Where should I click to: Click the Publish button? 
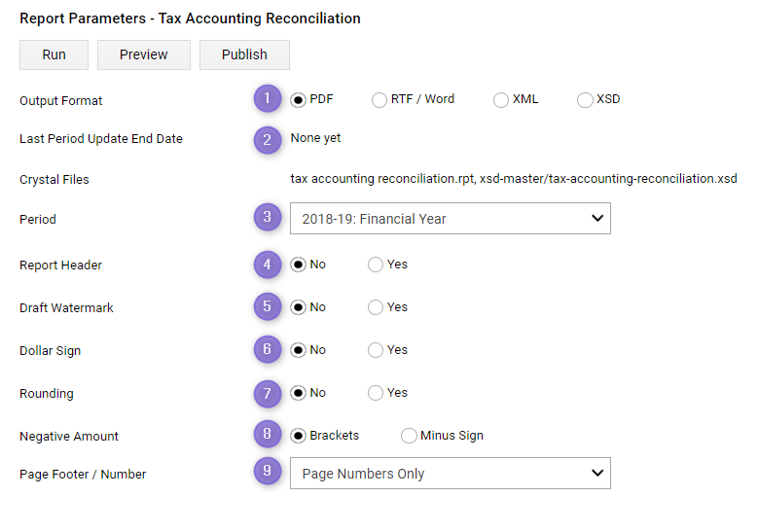coord(244,54)
